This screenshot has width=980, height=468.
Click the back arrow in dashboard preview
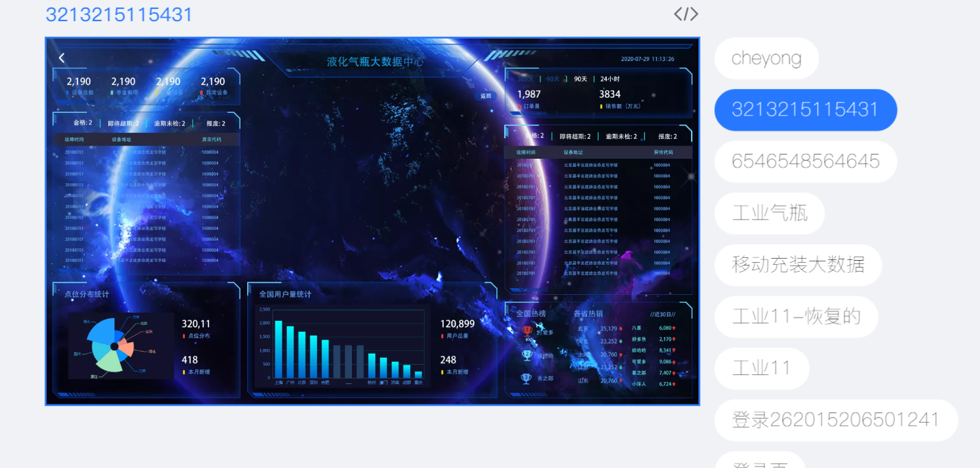pos(62,58)
